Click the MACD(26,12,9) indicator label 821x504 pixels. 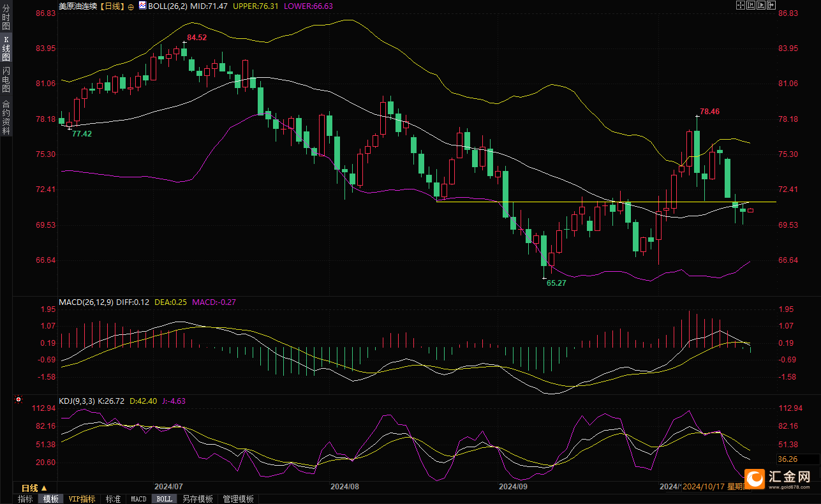[x=86, y=302]
